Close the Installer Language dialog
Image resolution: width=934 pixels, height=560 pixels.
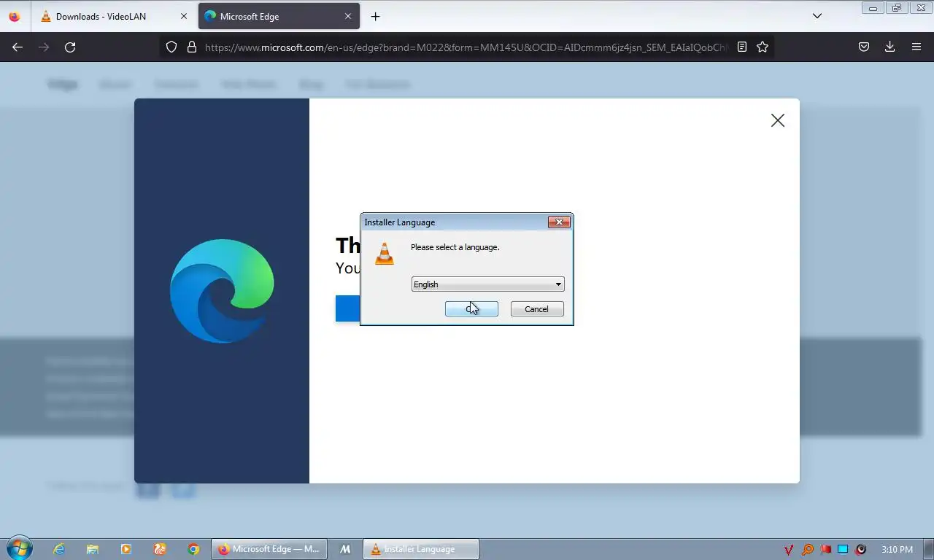[x=559, y=222]
